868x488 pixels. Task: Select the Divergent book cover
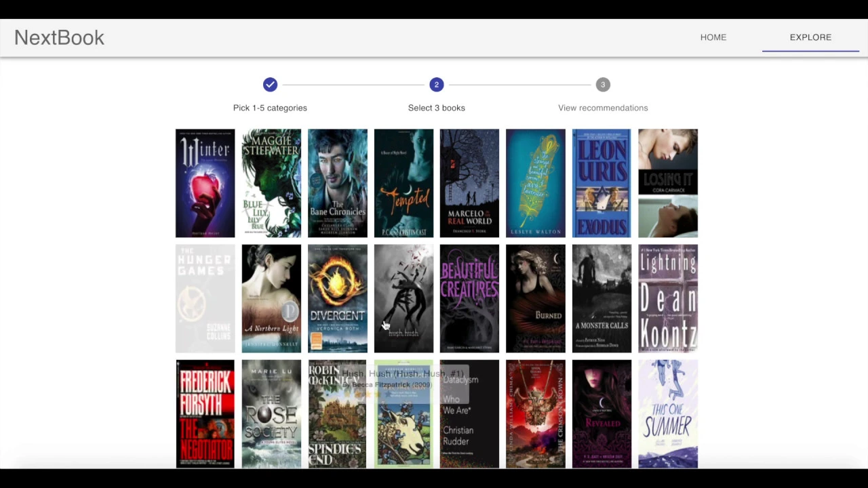337,298
